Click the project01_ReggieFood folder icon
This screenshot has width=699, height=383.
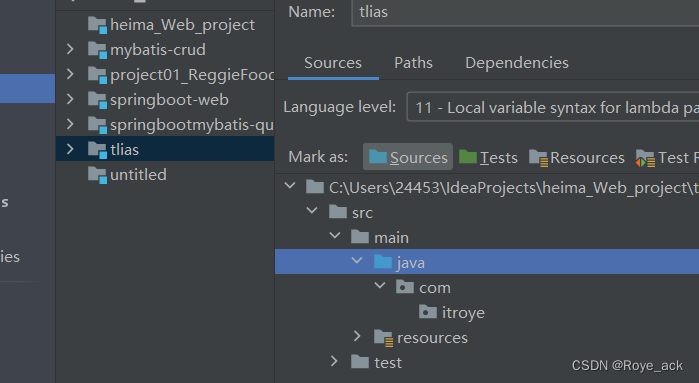point(97,75)
